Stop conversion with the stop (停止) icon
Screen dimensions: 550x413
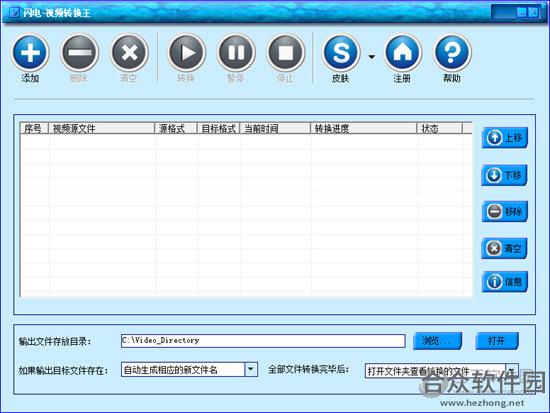coord(286,53)
